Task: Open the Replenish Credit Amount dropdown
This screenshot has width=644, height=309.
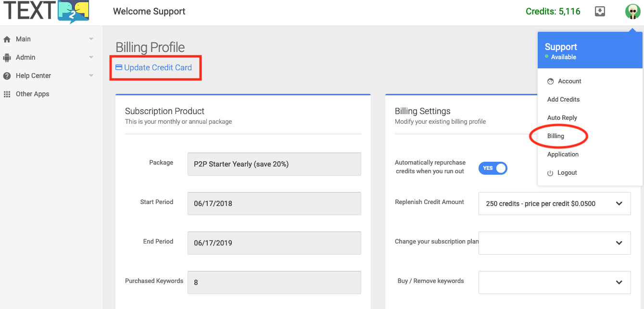Action: pyautogui.click(x=555, y=204)
